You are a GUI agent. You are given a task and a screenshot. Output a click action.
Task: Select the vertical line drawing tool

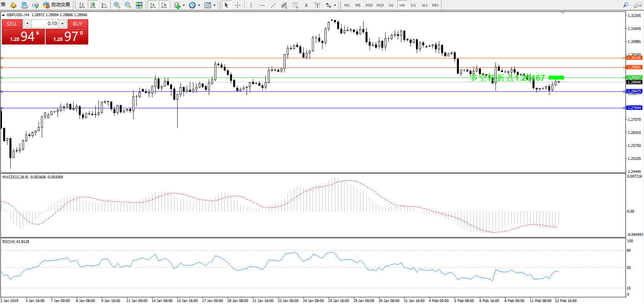coord(251,5)
